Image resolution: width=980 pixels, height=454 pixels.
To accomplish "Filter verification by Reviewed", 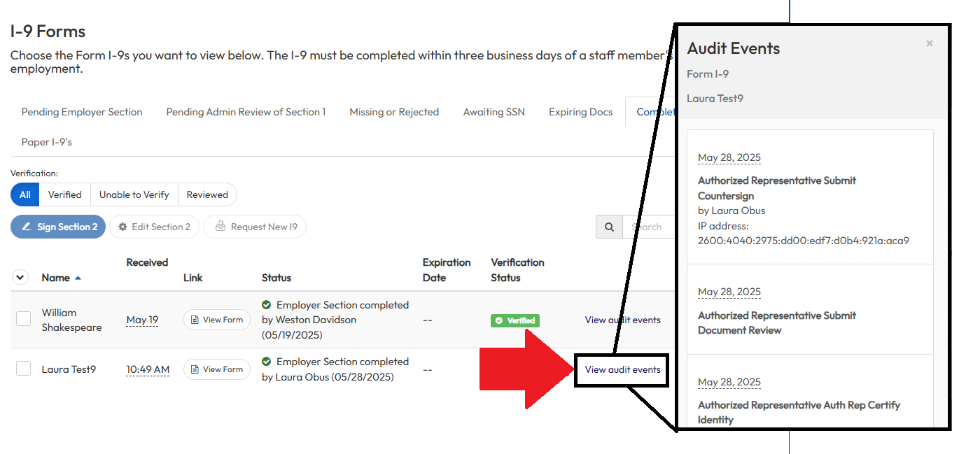I will [207, 194].
